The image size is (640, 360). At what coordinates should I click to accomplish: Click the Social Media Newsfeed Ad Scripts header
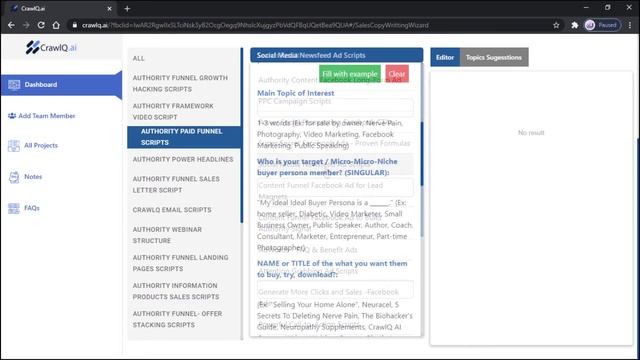[337, 55]
